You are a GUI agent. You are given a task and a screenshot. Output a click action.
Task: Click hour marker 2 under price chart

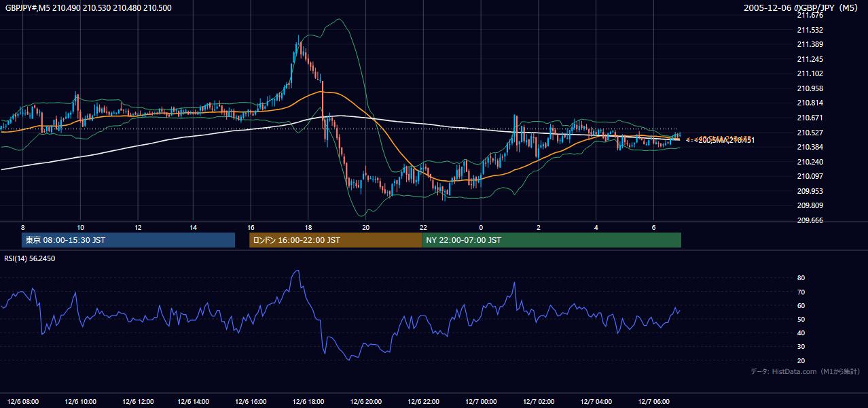538,228
